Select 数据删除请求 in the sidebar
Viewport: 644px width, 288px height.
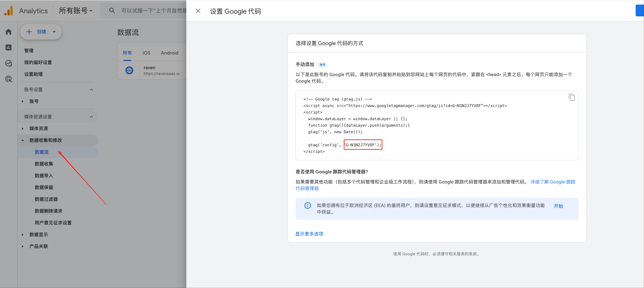click(48, 211)
